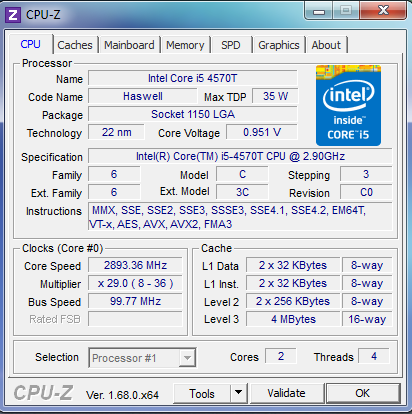Image resolution: width=412 pixels, height=414 pixels.
Task: Expand the Tools dropdown arrow
Action: click(238, 394)
